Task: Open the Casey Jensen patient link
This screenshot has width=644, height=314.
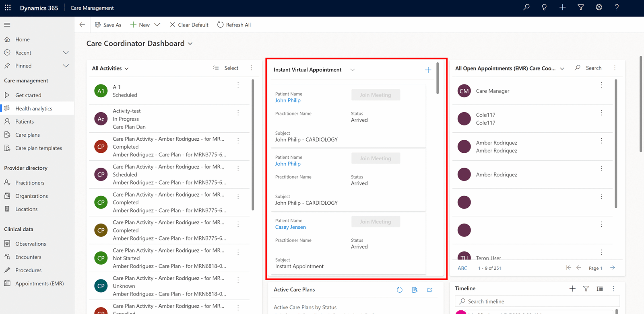Action: click(x=290, y=227)
